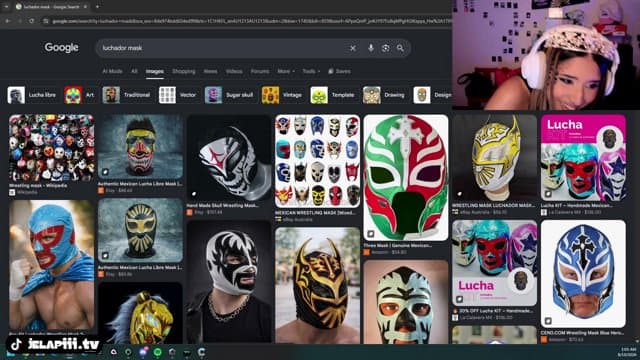The width and height of the screenshot is (640, 360).
Task: Filter by Lucha libre chip
Action: 32,95
